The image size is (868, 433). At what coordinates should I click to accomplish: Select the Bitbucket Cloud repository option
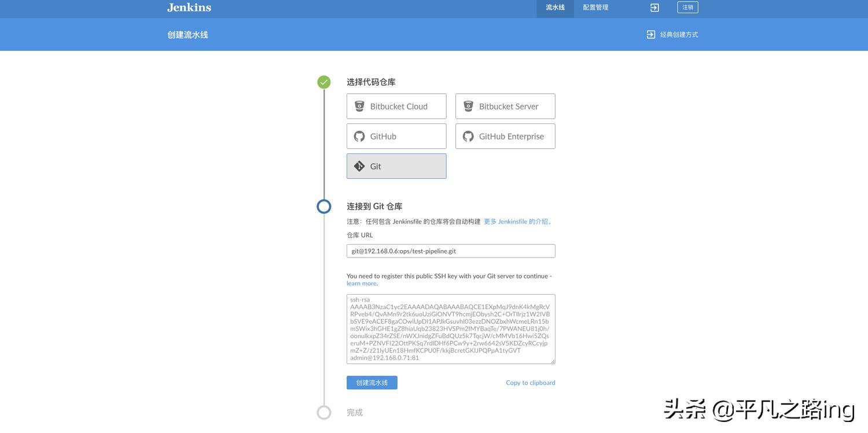pyautogui.click(x=396, y=106)
